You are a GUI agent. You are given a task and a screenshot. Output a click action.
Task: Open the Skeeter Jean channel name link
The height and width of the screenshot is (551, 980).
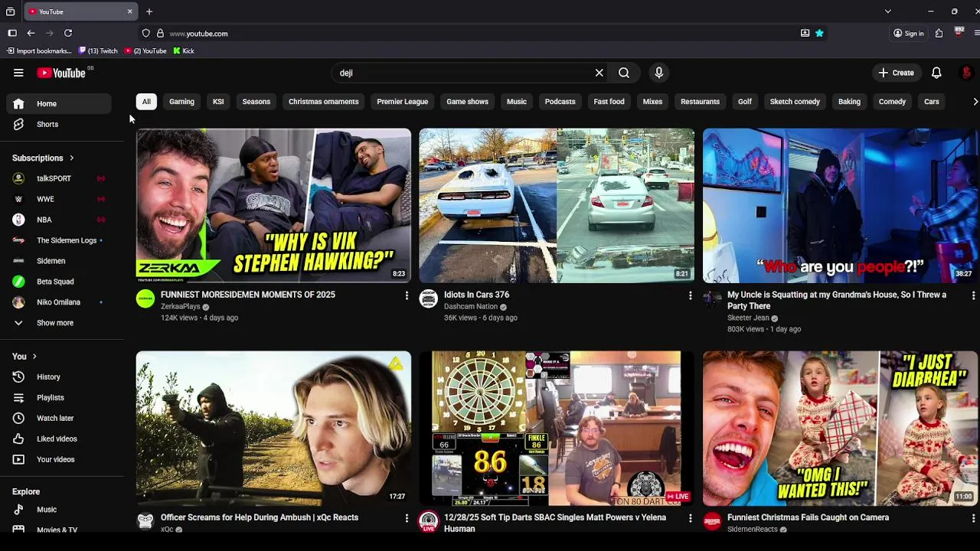(748, 318)
